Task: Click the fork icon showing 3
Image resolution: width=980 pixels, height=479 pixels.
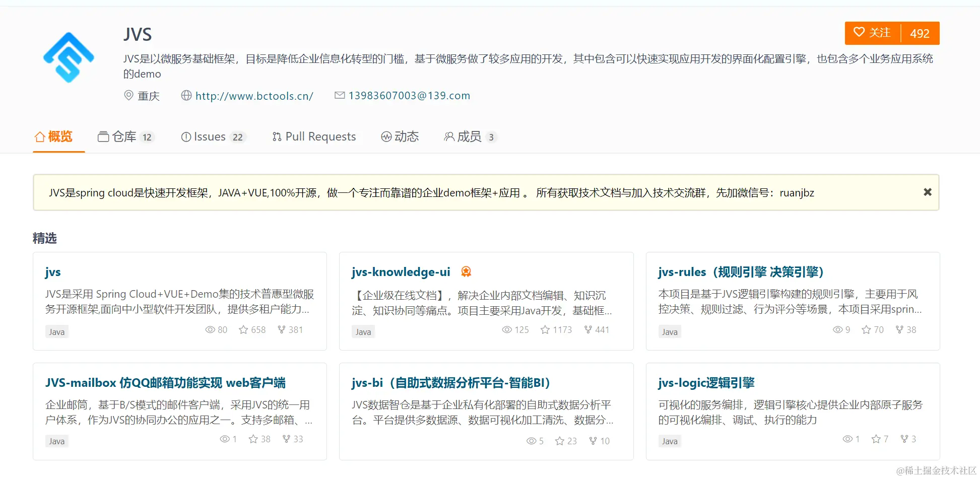Action: click(x=904, y=439)
